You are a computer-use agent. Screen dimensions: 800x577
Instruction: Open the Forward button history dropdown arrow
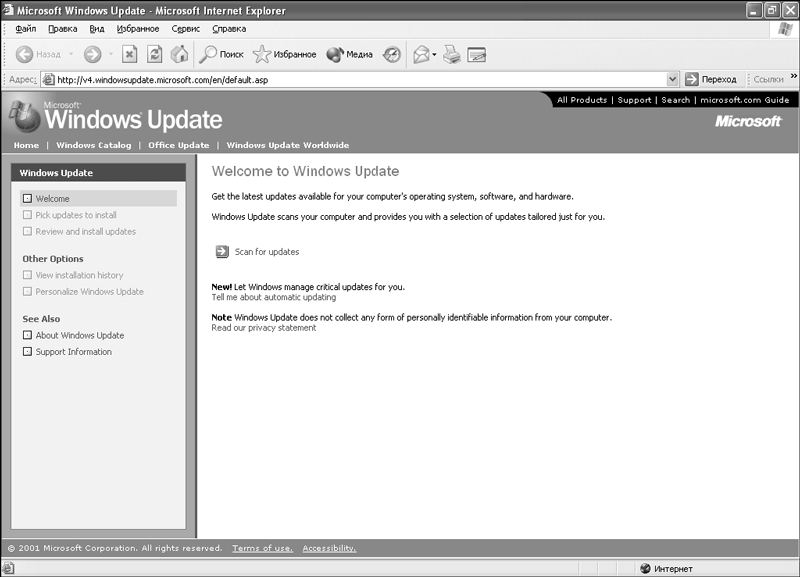pos(111,54)
